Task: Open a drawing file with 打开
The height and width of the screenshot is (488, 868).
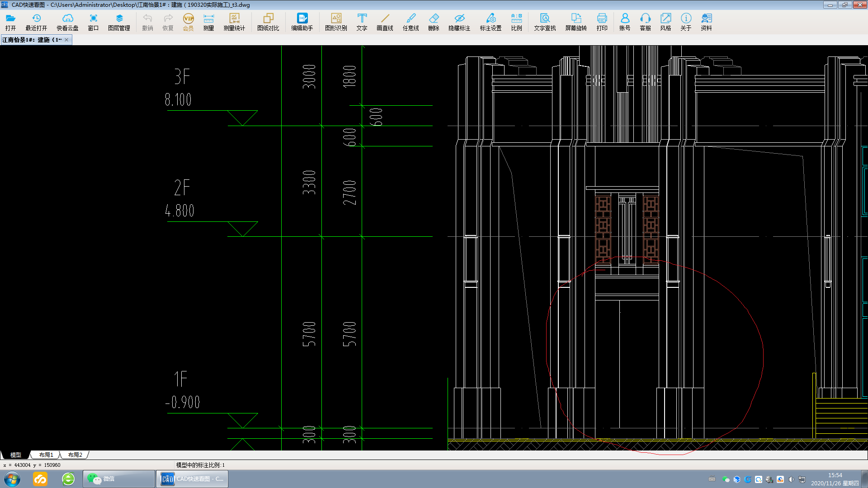Action: click(x=10, y=22)
